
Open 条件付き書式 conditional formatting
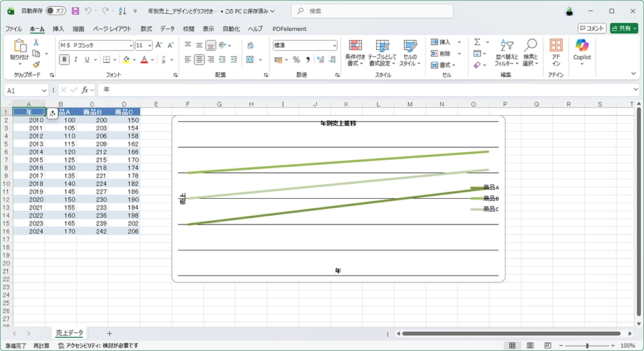[355, 53]
